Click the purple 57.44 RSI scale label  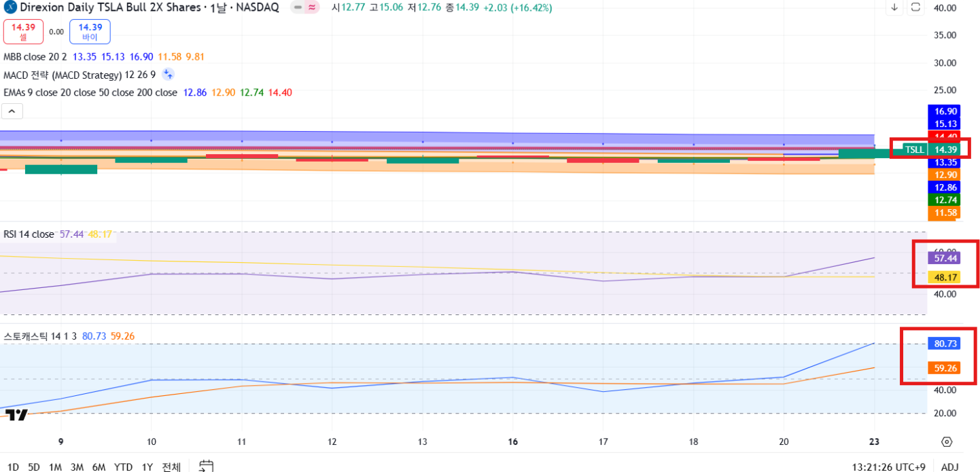[946, 258]
